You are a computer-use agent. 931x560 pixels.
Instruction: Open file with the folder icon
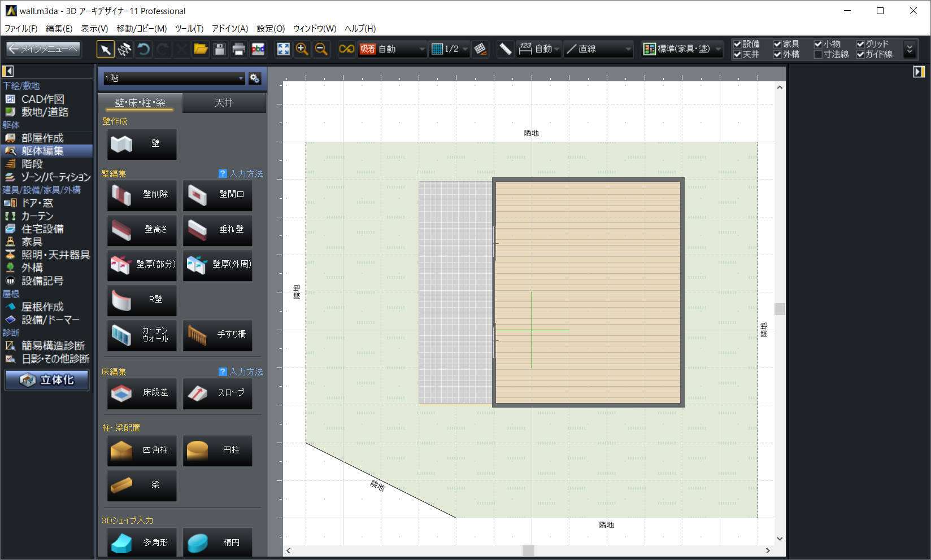tap(201, 49)
